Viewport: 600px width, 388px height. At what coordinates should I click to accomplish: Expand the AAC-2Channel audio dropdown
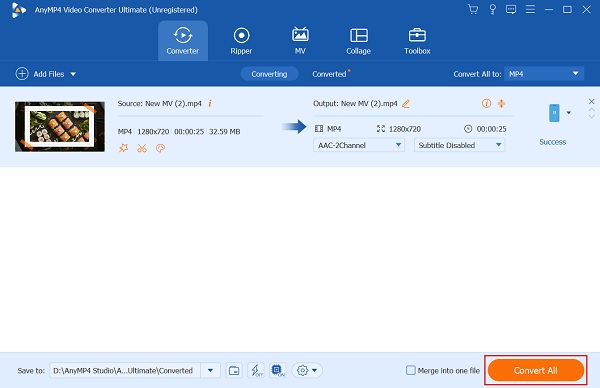(x=359, y=145)
